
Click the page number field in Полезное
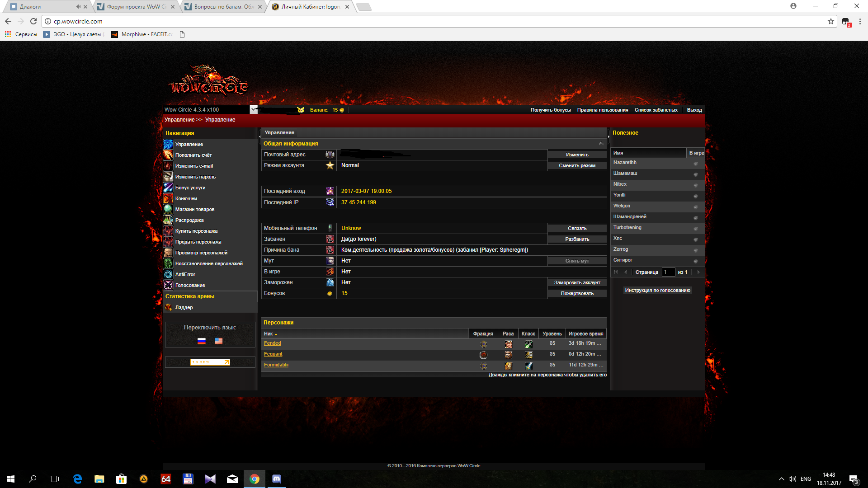point(668,272)
